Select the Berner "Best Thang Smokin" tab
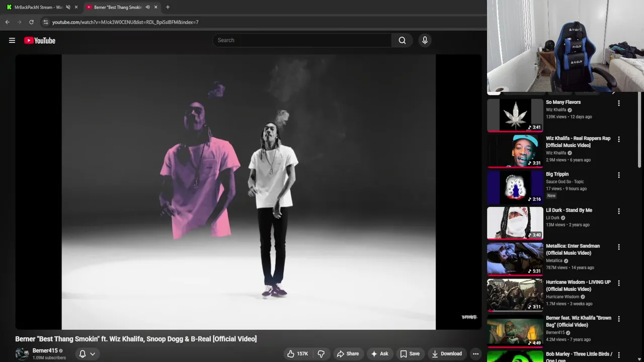Screen dimensions: 644x362 point(118,7)
